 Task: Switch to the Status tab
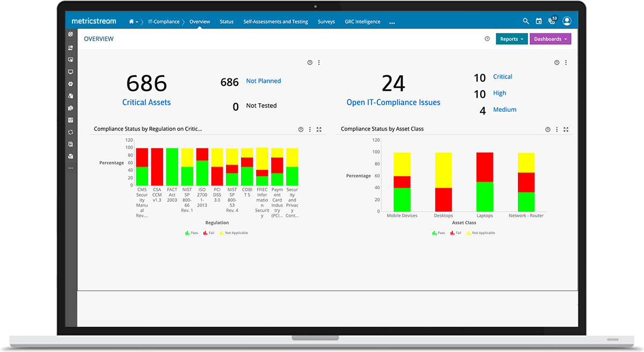point(226,21)
